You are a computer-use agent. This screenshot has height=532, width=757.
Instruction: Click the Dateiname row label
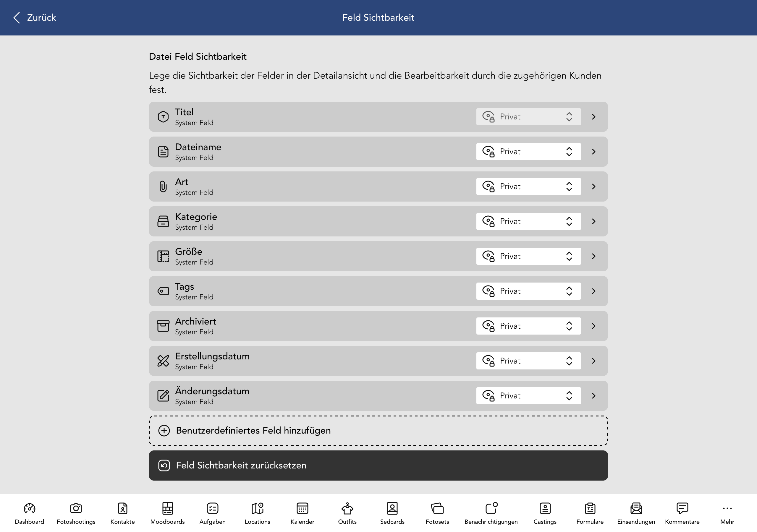pyautogui.click(x=198, y=147)
